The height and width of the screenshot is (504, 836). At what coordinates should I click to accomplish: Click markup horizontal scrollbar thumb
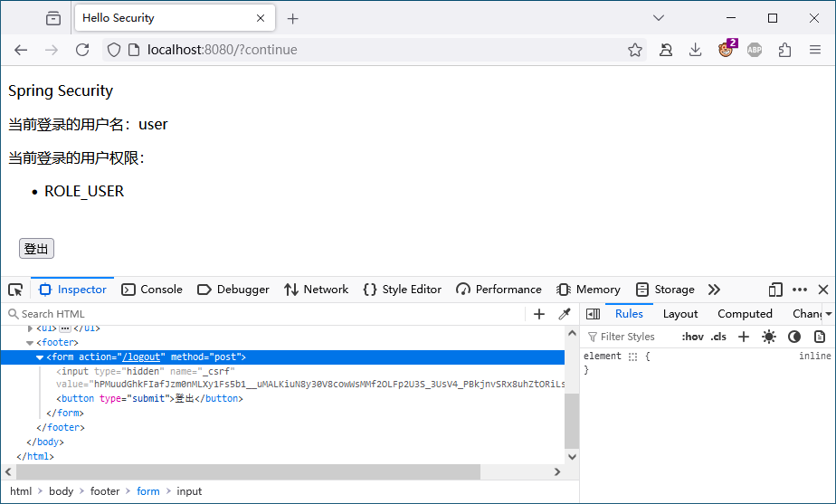click(249, 472)
